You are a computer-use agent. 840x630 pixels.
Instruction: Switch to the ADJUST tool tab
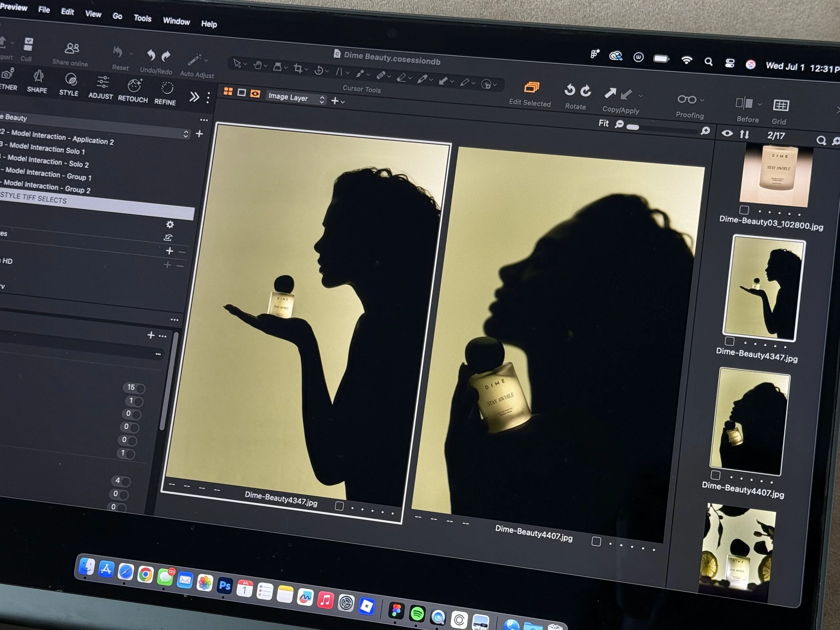click(101, 88)
